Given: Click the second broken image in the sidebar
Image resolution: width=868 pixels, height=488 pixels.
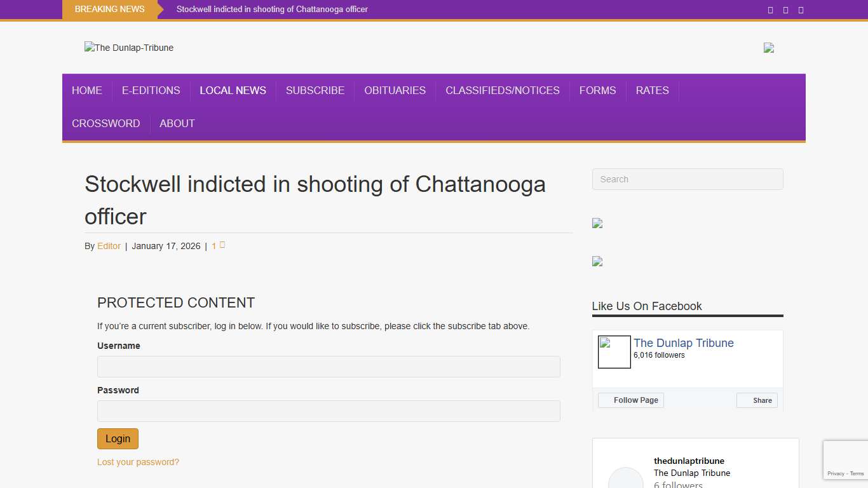Looking at the screenshot, I should point(597,261).
